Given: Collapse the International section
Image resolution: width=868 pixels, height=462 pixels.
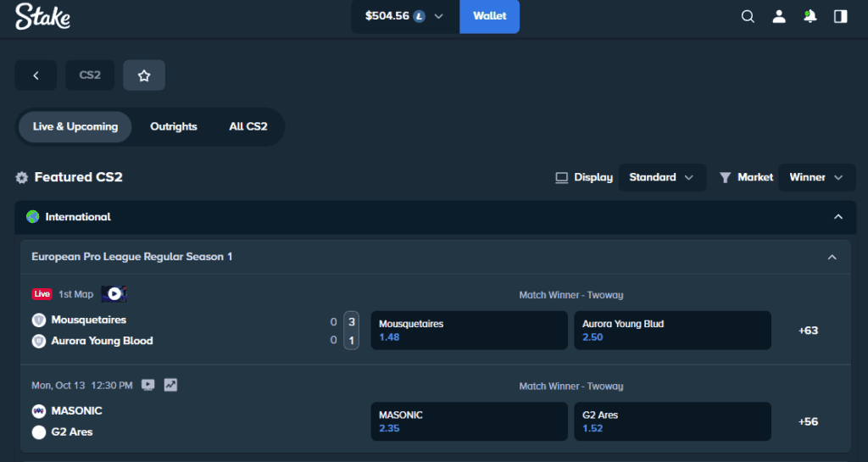Looking at the screenshot, I should click(838, 217).
